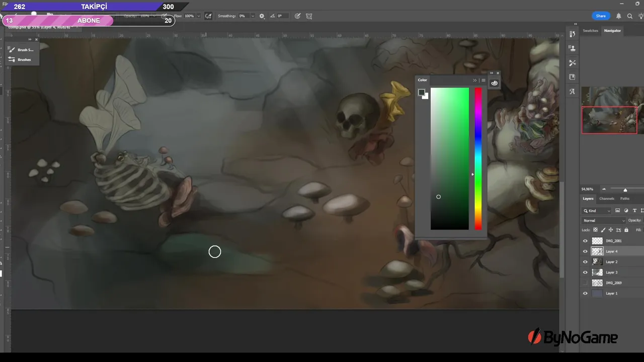Enable airbrush-style build-up effects

click(208, 16)
